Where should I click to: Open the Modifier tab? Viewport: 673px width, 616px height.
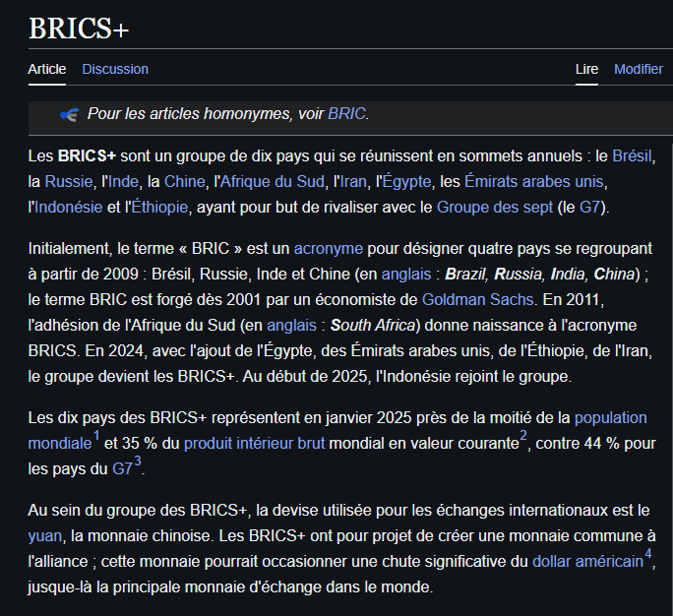coord(639,69)
